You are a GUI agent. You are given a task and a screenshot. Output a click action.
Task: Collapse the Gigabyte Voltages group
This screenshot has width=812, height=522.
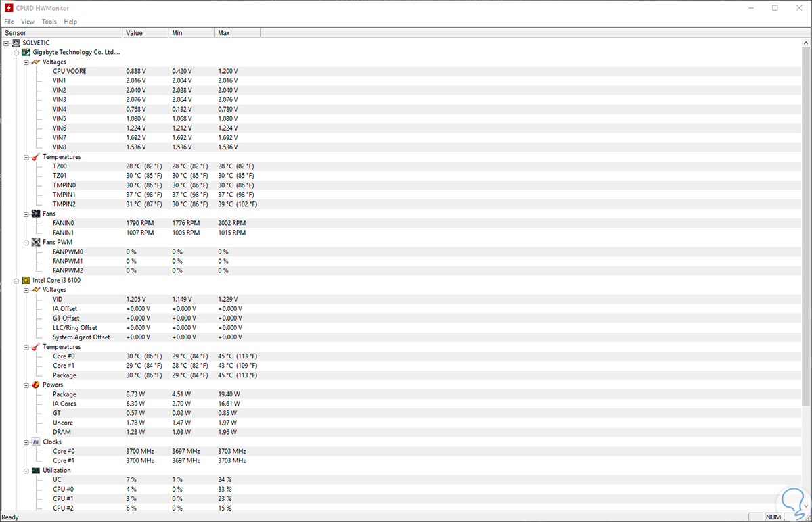point(26,62)
